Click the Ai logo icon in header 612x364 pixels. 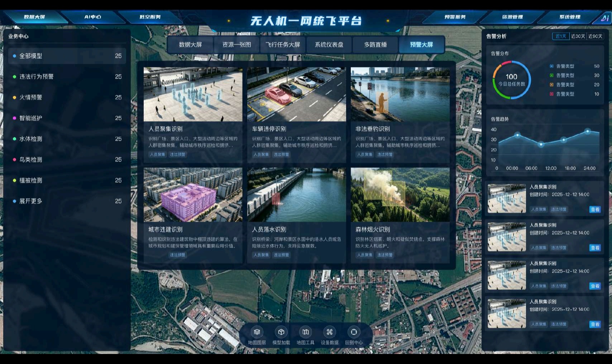coord(605,18)
